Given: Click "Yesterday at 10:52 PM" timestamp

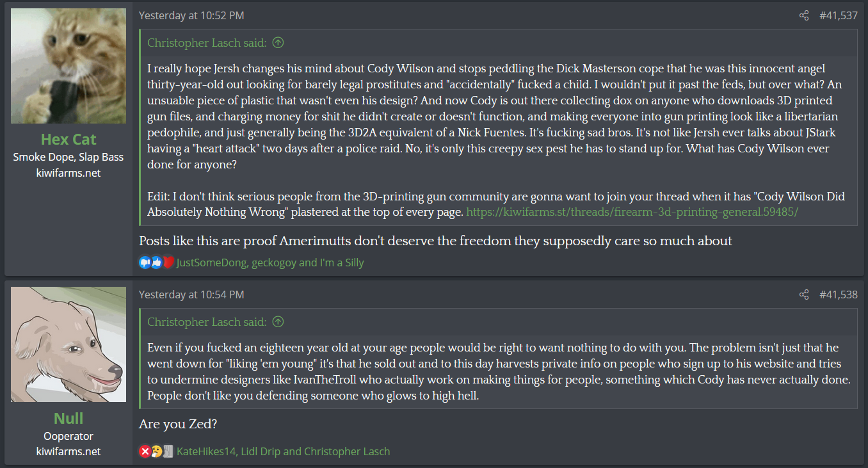Looking at the screenshot, I should [x=191, y=15].
